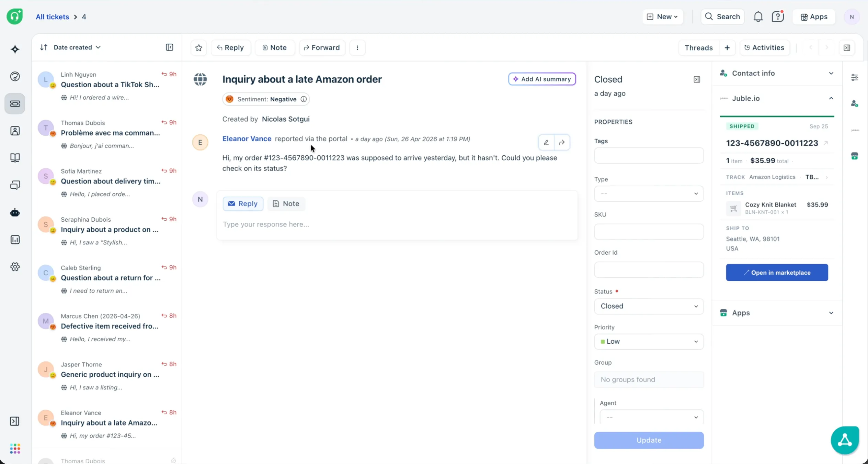Switch to the Note tab in reply box

pos(286,203)
